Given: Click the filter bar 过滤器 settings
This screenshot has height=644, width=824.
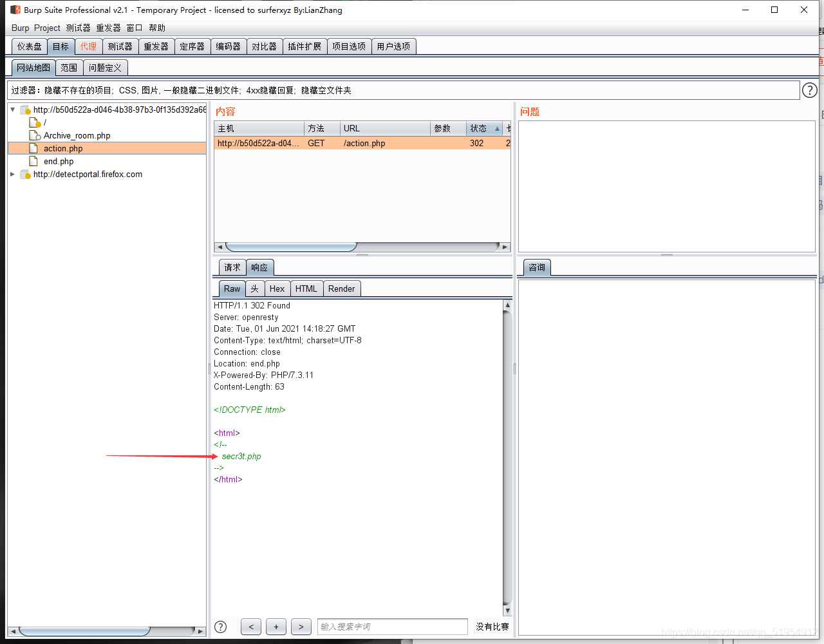Looking at the screenshot, I should tap(403, 90).
